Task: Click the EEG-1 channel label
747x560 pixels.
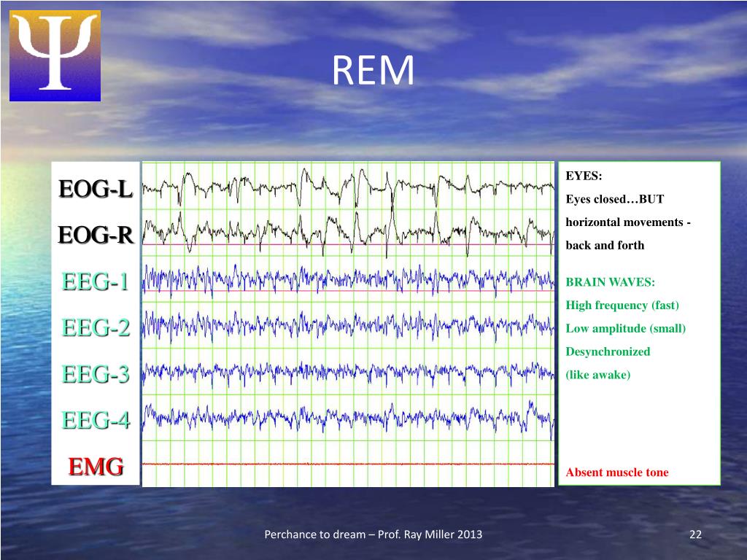Action: pyautogui.click(x=96, y=281)
